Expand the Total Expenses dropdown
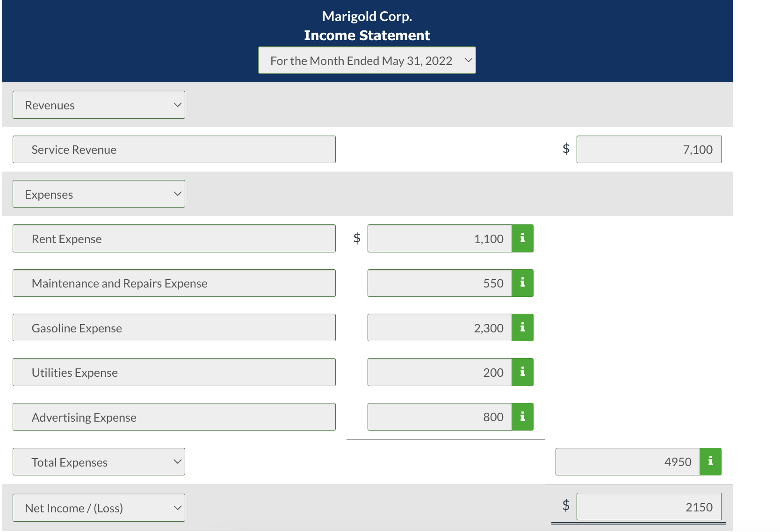The image size is (780, 532). [x=99, y=461]
